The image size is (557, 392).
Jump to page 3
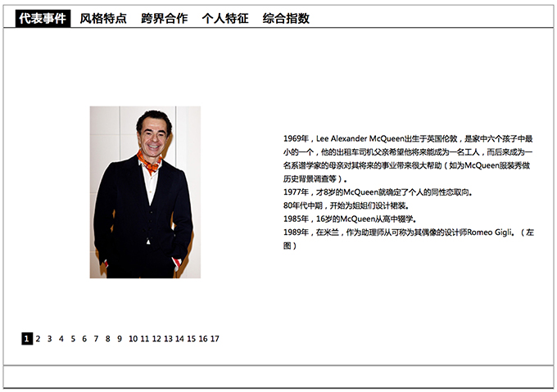pyautogui.click(x=49, y=339)
